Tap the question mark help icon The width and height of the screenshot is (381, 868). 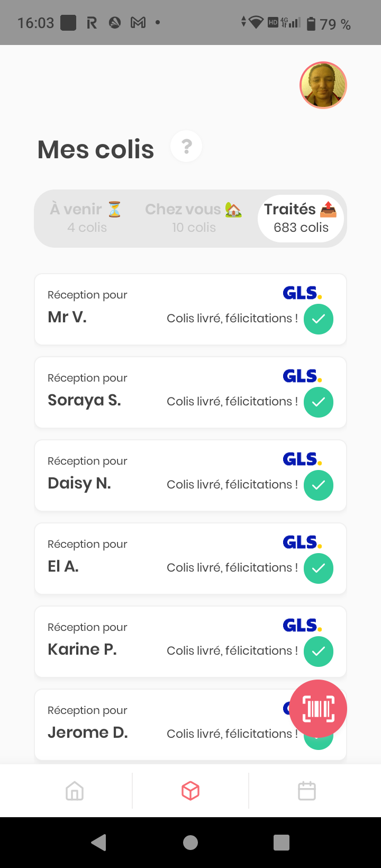point(186,147)
